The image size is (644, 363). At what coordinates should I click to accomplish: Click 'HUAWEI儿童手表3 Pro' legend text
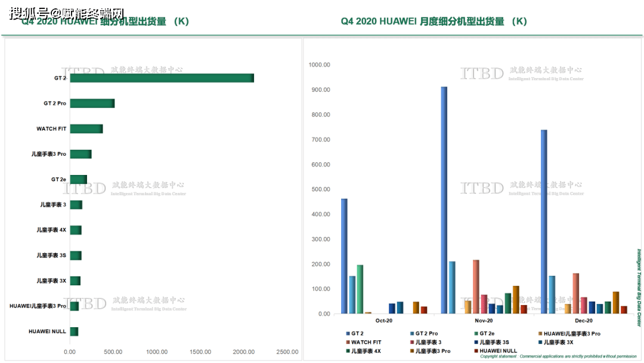click(572, 334)
